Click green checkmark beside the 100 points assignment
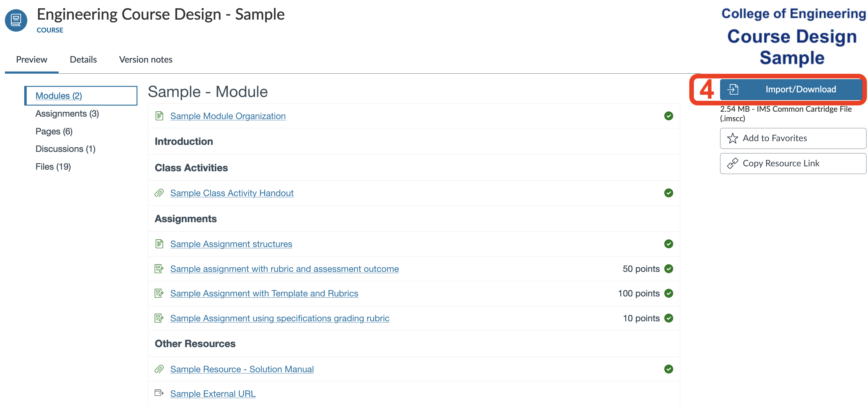Screen dimensions: 868x406 [x=669, y=293]
